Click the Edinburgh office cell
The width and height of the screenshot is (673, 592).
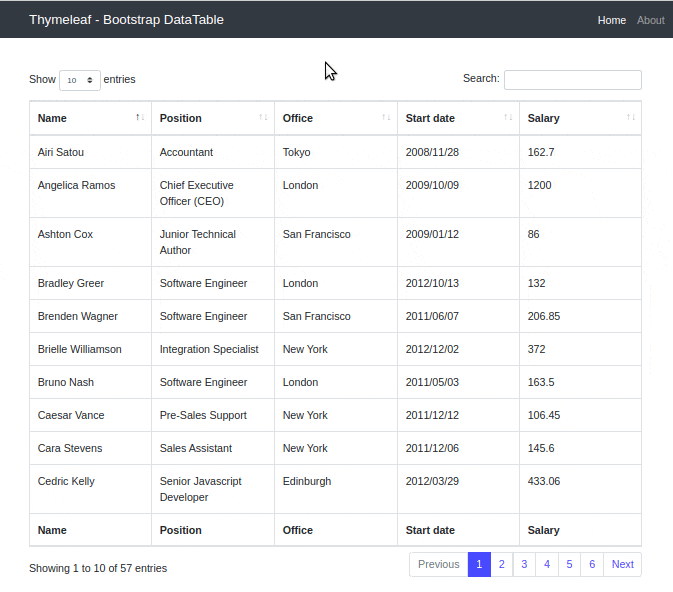pos(336,489)
